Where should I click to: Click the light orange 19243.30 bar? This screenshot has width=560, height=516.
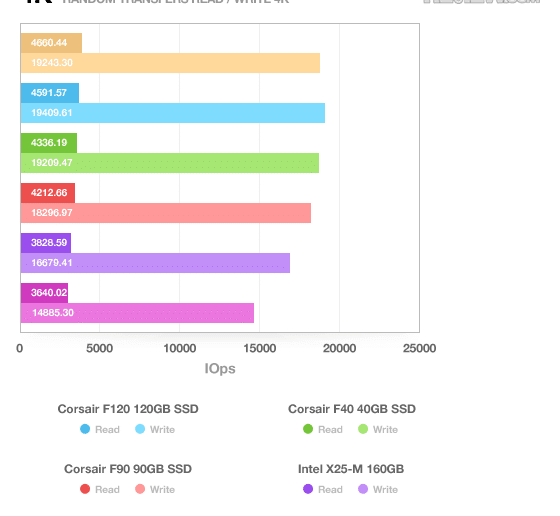[x=170, y=63]
